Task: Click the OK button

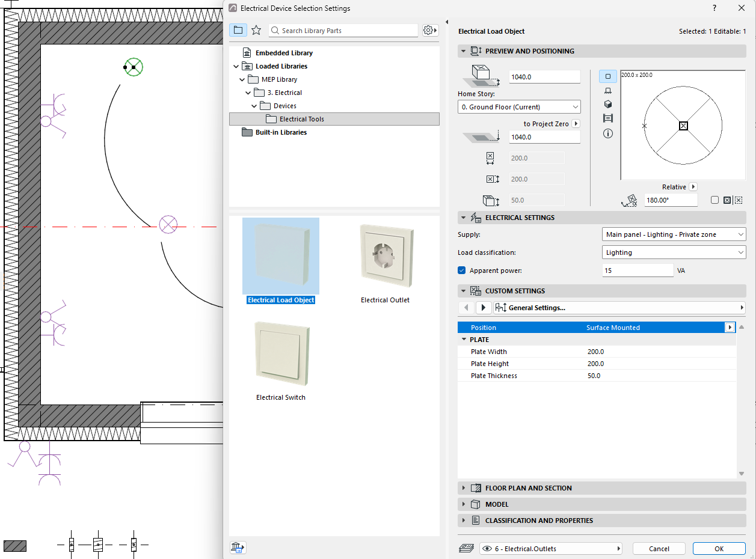Action: pos(719,549)
